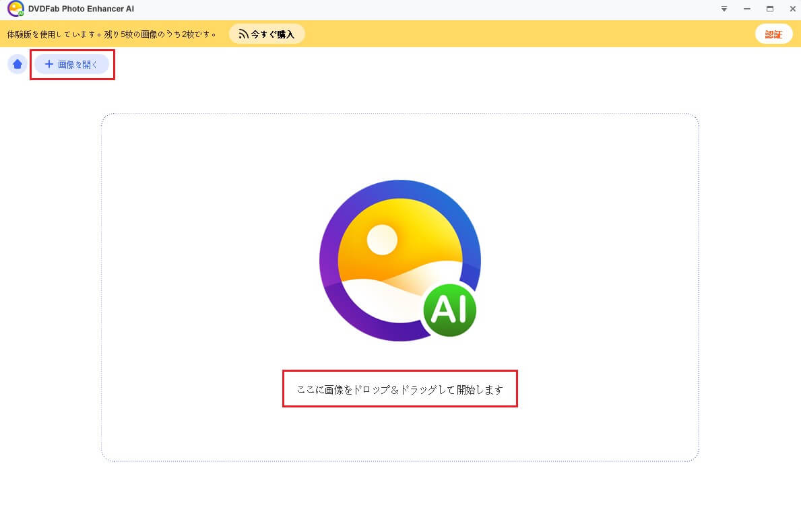Image resolution: width=801 pixels, height=532 pixels.
Task: Click the DVDFab Photo Enhancer AI app logo
Action: point(16,9)
